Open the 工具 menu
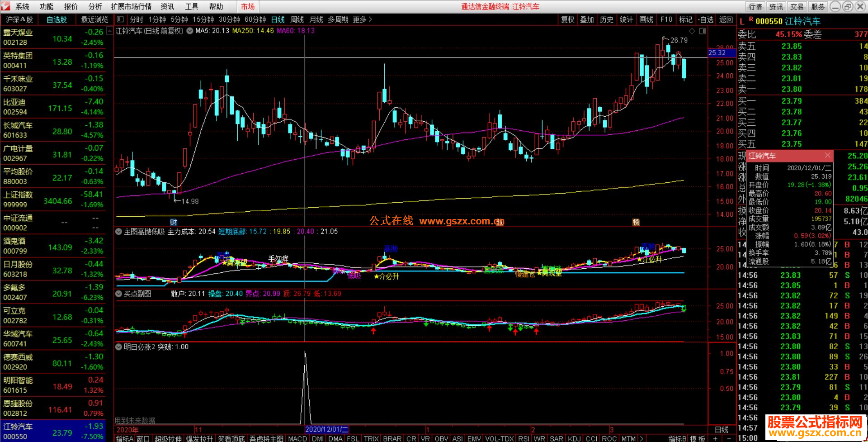Screen dimensions: 868x442 coord(192,6)
